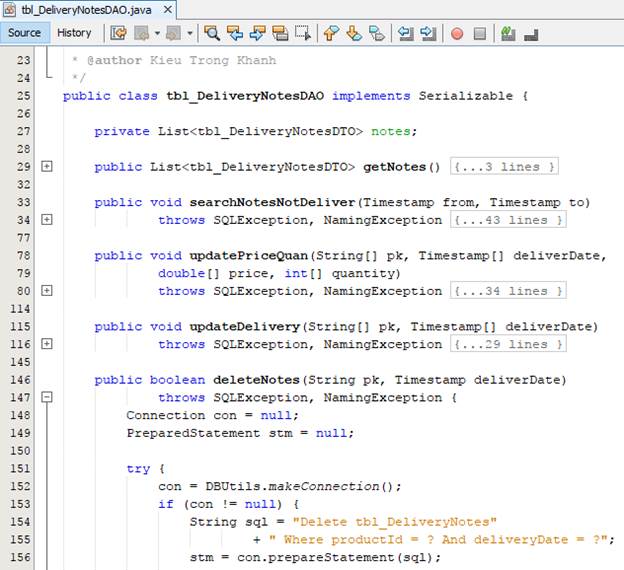Click Previous Bookmark up-arrow icon
Image resolution: width=624 pixels, height=570 pixels.
[331, 33]
